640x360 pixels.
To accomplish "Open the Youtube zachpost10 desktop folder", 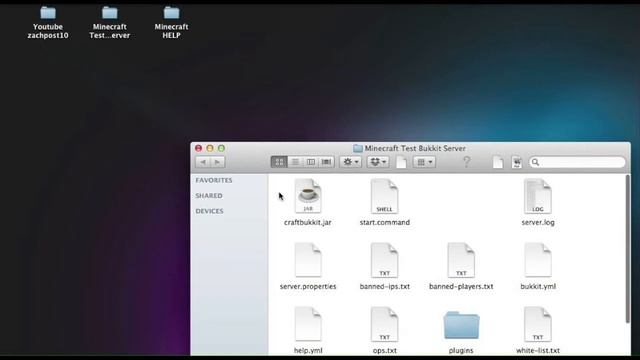I will (x=48, y=13).
